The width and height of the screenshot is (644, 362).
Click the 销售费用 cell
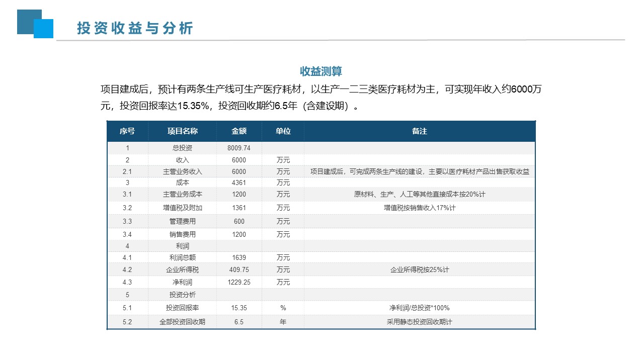(x=183, y=234)
